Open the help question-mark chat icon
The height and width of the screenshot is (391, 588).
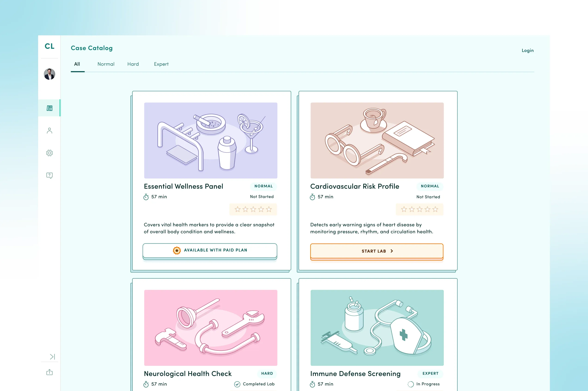click(x=49, y=175)
